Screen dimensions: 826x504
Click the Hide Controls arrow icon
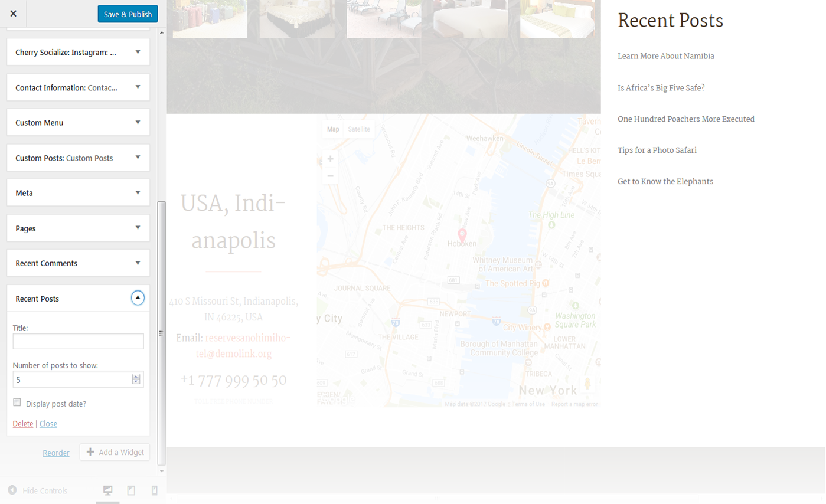click(12, 490)
